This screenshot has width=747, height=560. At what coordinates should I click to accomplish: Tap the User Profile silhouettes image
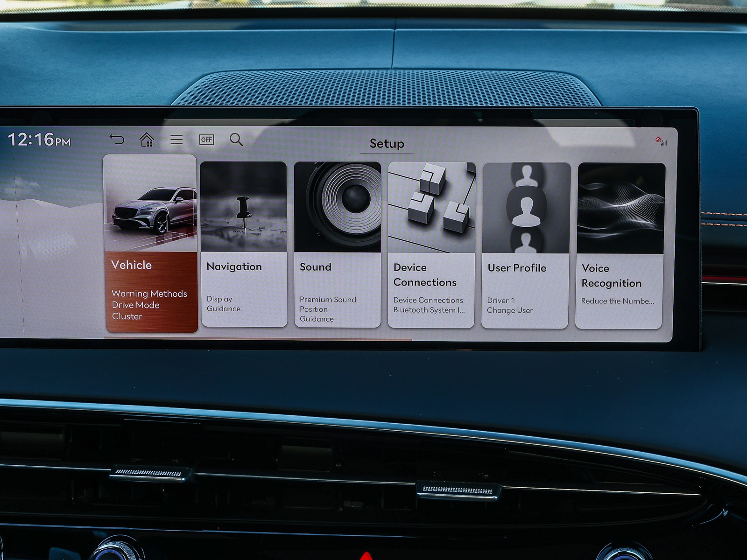[x=526, y=208]
